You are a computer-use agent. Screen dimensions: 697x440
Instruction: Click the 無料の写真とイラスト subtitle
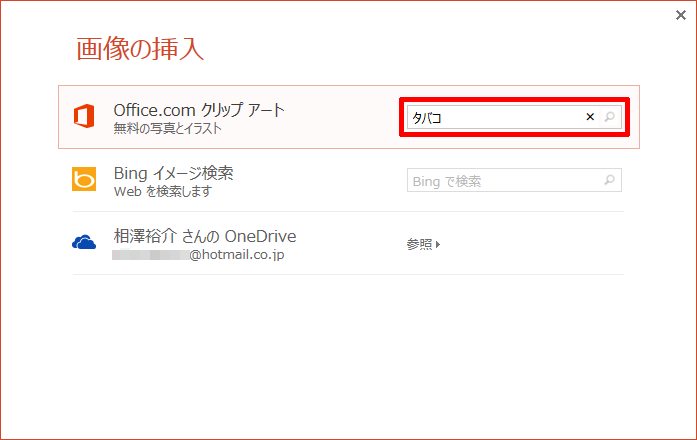[167, 128]
